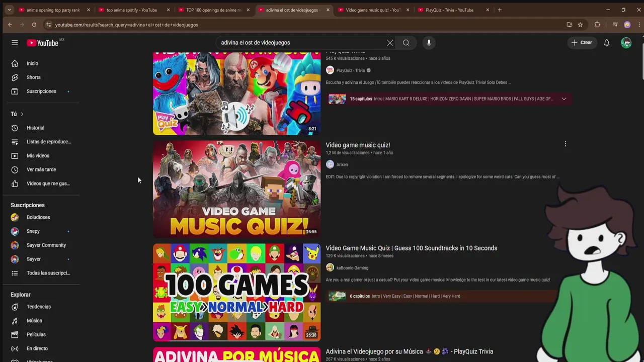Open the Video Game Music Quiz thumbnail
This screenshot has width=644, height=362.
(236, 189)
